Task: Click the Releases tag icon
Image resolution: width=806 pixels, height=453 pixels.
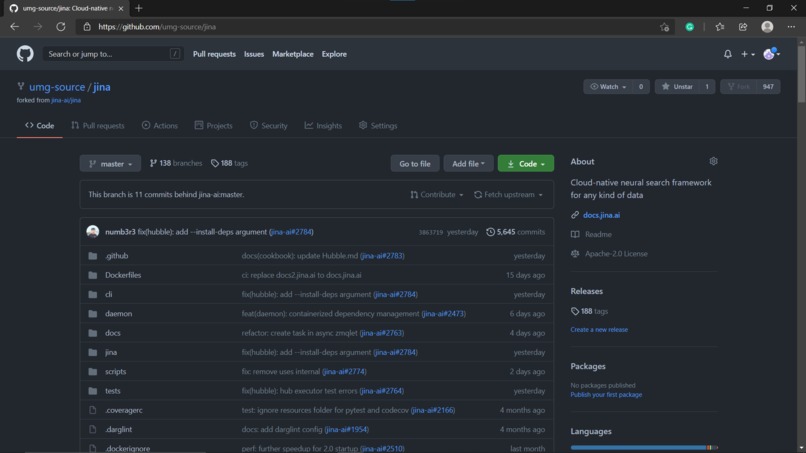Action: [x=575, y=311]
